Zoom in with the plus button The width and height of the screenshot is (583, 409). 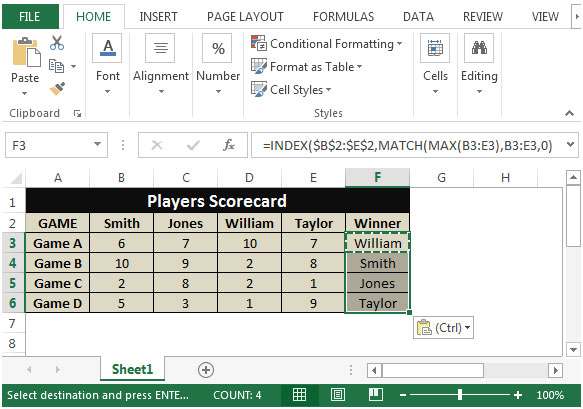[518, 395]
